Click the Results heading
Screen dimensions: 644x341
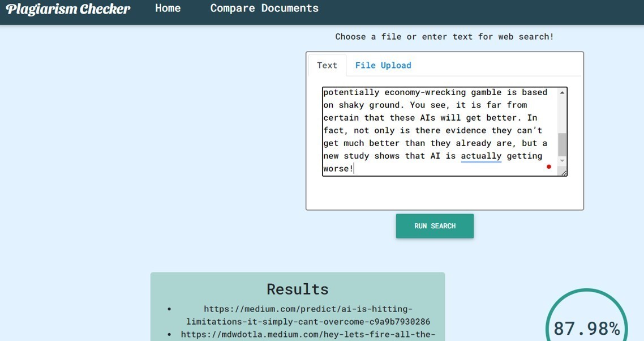[298, 289]
